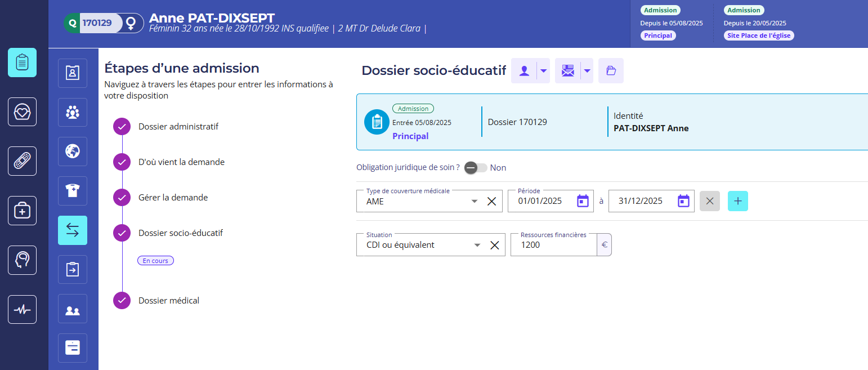Navigate to Dossier médical step
The height and width of the screenshot is (370, 868).
[168, 301]
